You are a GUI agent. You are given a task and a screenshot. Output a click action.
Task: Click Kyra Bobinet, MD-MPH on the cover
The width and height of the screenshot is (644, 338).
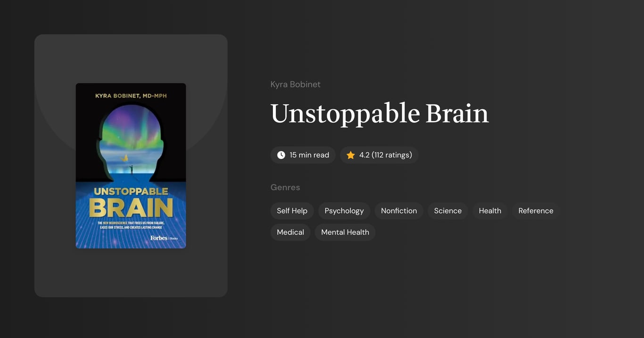coord(131,95)
